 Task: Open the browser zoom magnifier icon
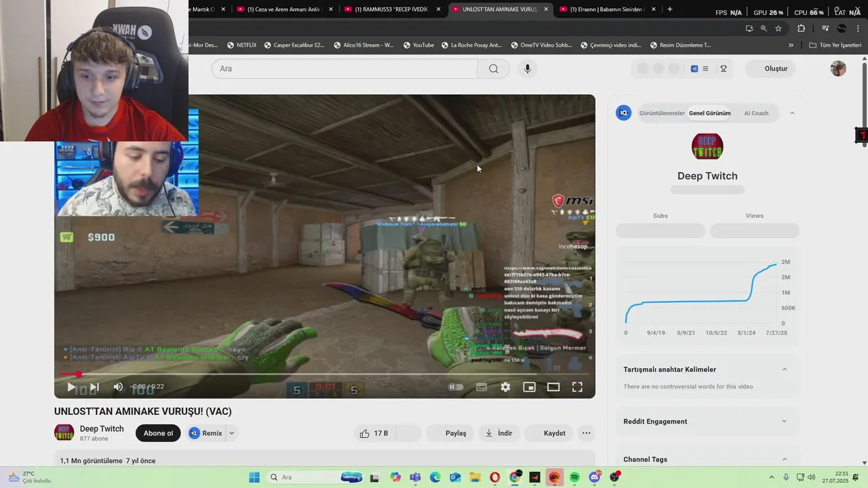(764, 28)
